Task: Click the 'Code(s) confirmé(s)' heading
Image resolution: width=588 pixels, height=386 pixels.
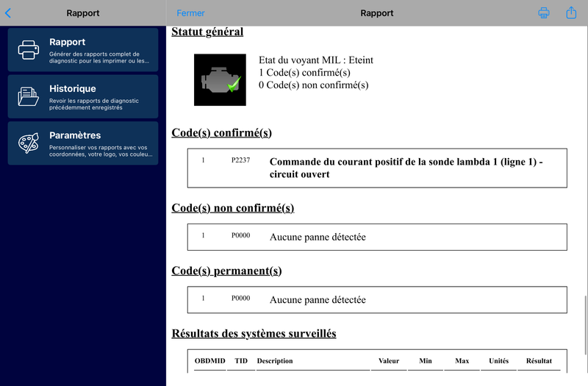Action: tap(222, 133)
